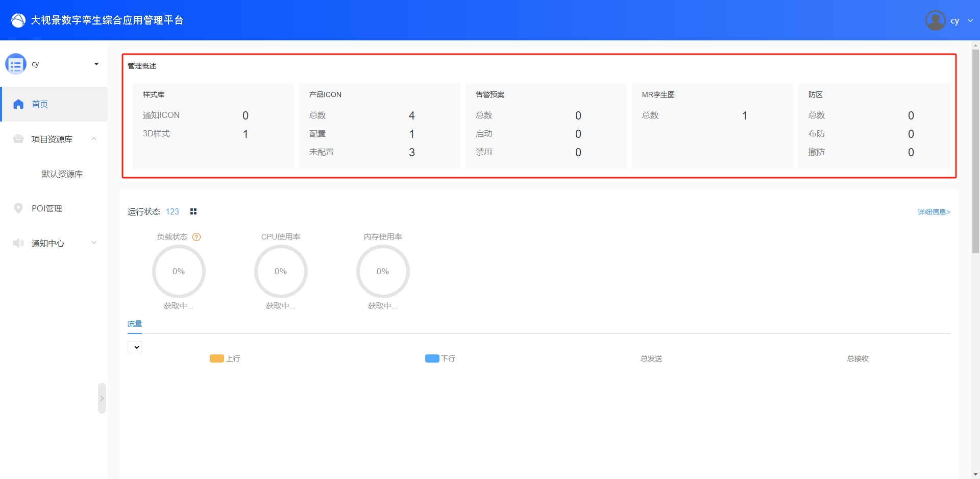Click the 项目资源库 folder icon
This screenshot has height=479, width=980.
pos(18,139)
